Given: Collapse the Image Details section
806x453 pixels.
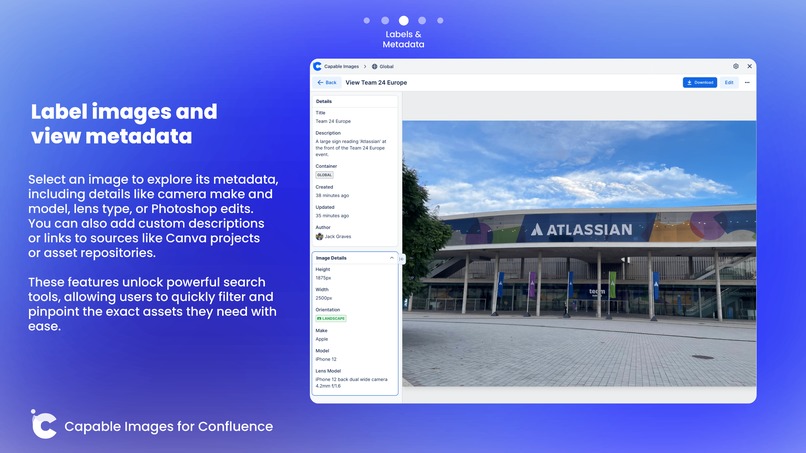Looking at the screenshot, I should pyautogui.click(x=392, y=258).
